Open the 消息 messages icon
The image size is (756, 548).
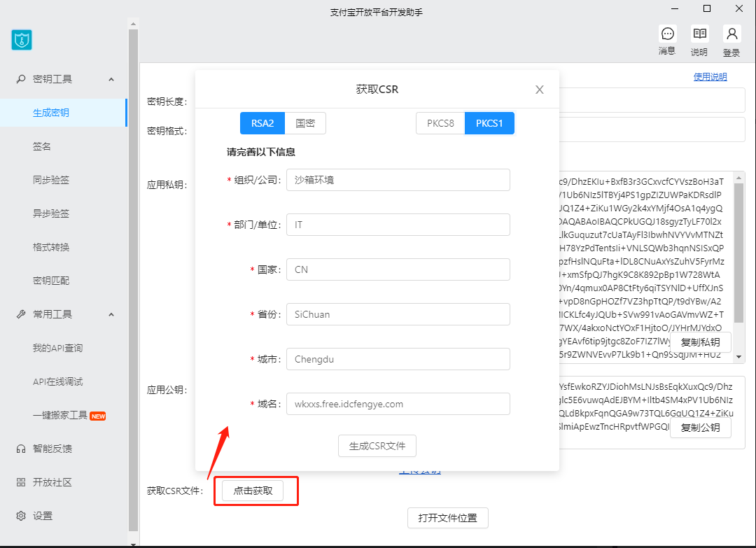click(x=667, y=34)
